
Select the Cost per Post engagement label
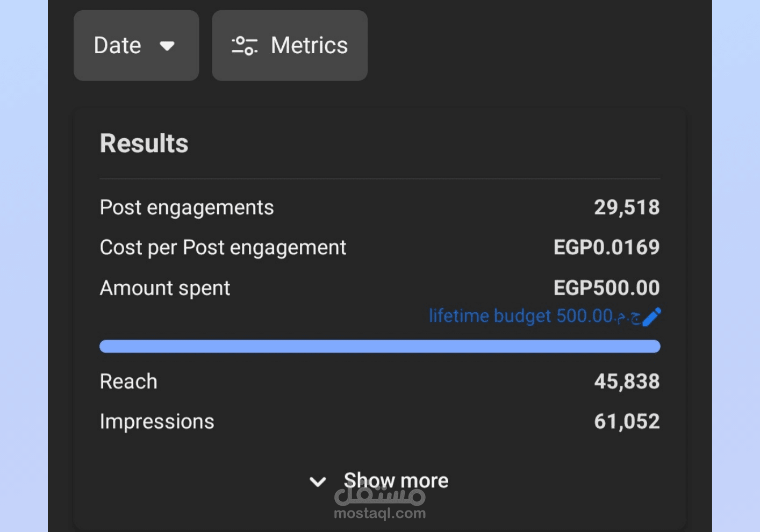tap(223, 248)
